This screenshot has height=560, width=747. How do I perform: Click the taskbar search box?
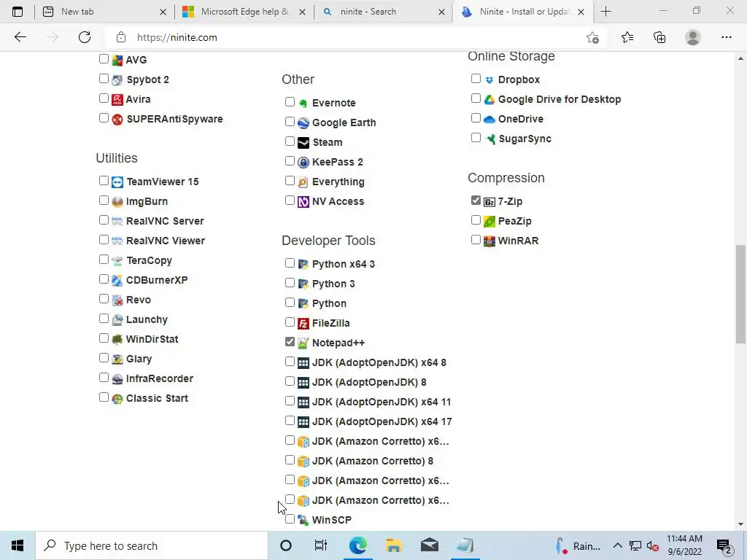[x=152, y=545]
